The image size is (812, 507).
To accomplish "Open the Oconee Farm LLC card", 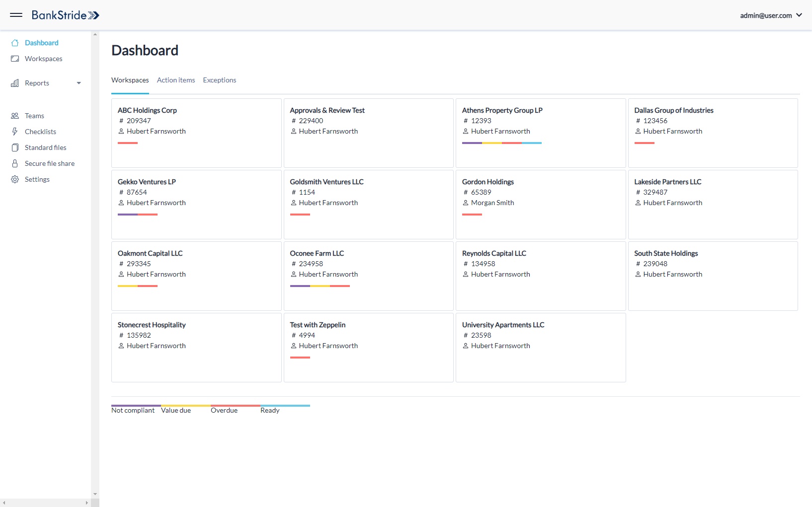I will tap(369, 276).
